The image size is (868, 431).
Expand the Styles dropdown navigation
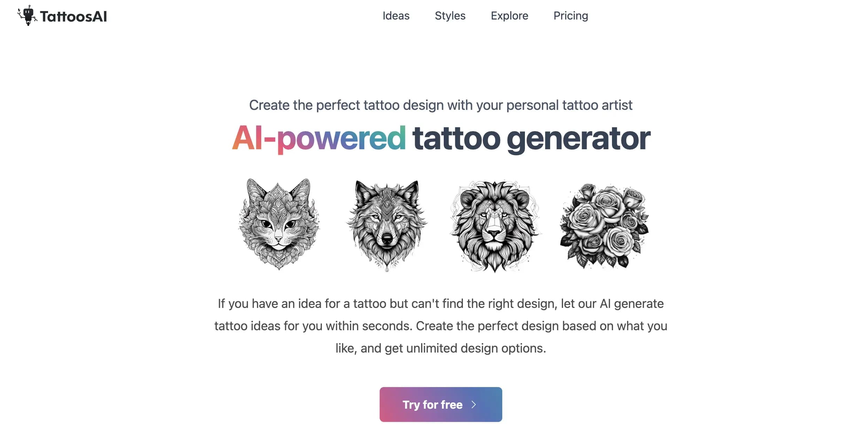[449, 15]
